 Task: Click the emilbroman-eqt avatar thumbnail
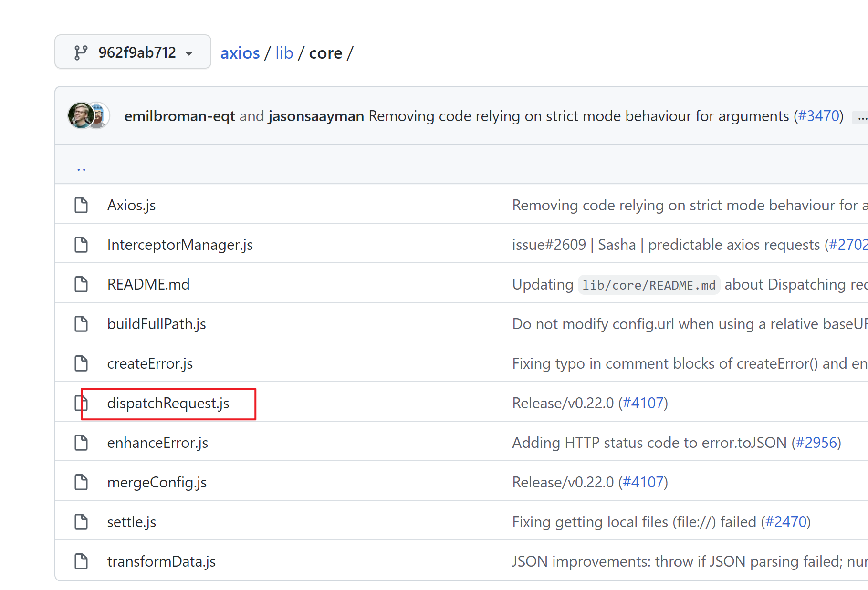(x=81, y=115)
